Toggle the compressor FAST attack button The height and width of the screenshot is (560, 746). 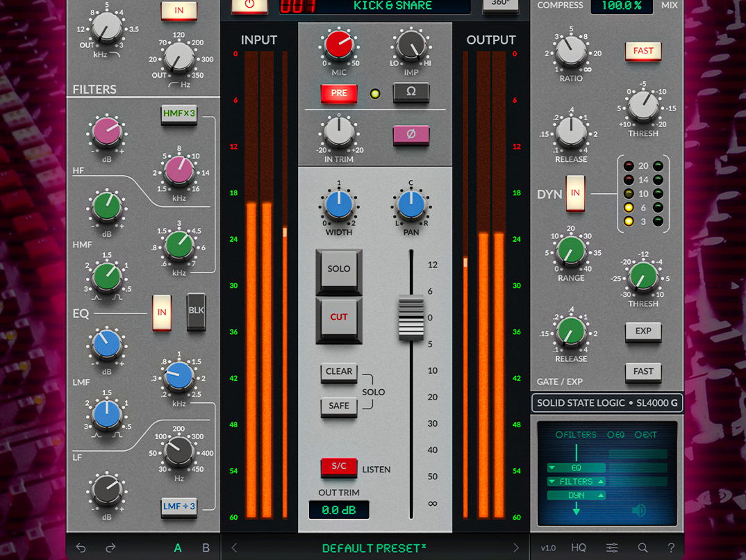tap(643, 51)
